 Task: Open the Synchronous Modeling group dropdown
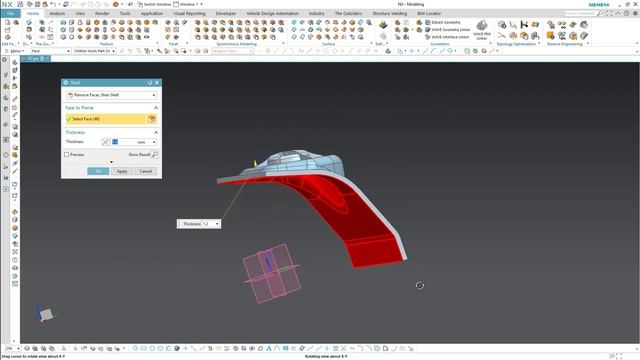click(x=283, y=44)
